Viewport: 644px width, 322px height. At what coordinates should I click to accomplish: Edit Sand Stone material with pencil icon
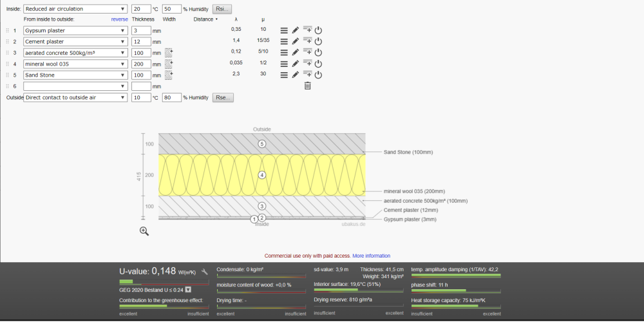pos(296,75)
